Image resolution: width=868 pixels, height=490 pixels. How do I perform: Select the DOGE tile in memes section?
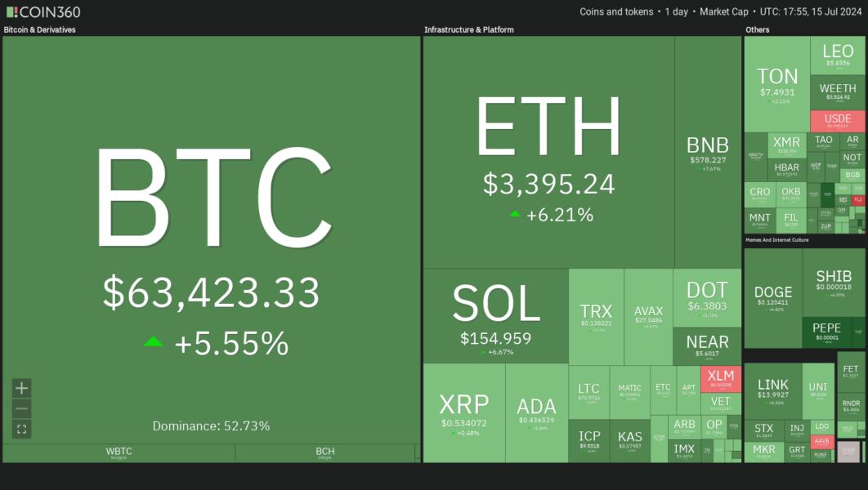coord(773,298)
